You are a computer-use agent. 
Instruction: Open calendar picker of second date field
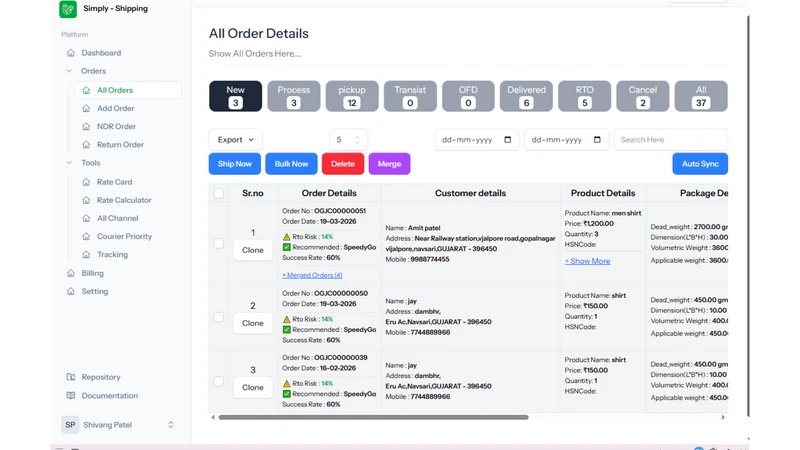[597, 139]
